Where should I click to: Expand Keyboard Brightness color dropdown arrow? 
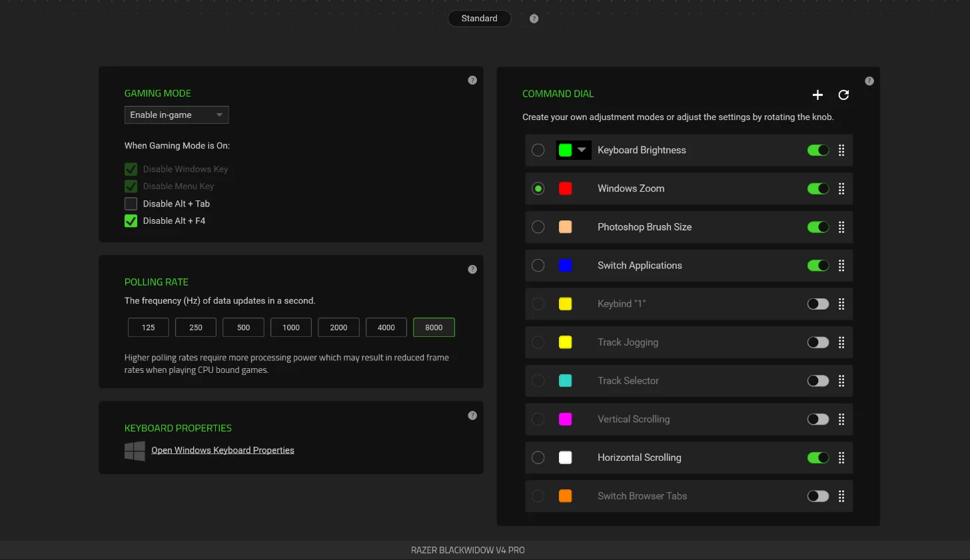(x=582, y=150)
